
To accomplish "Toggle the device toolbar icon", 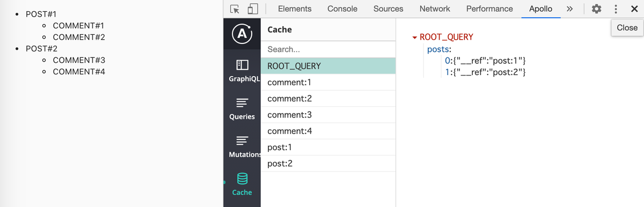I will [x=253, y=9].
